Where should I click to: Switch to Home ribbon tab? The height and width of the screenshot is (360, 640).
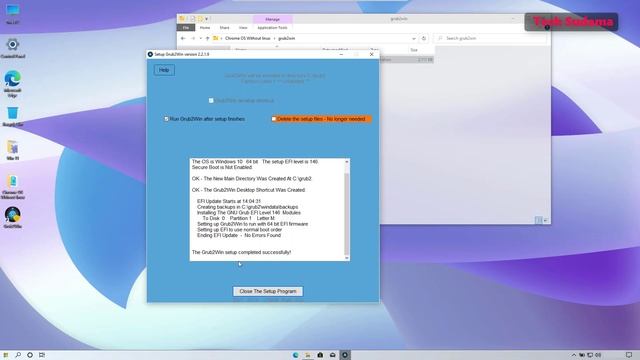coord(205,28)
